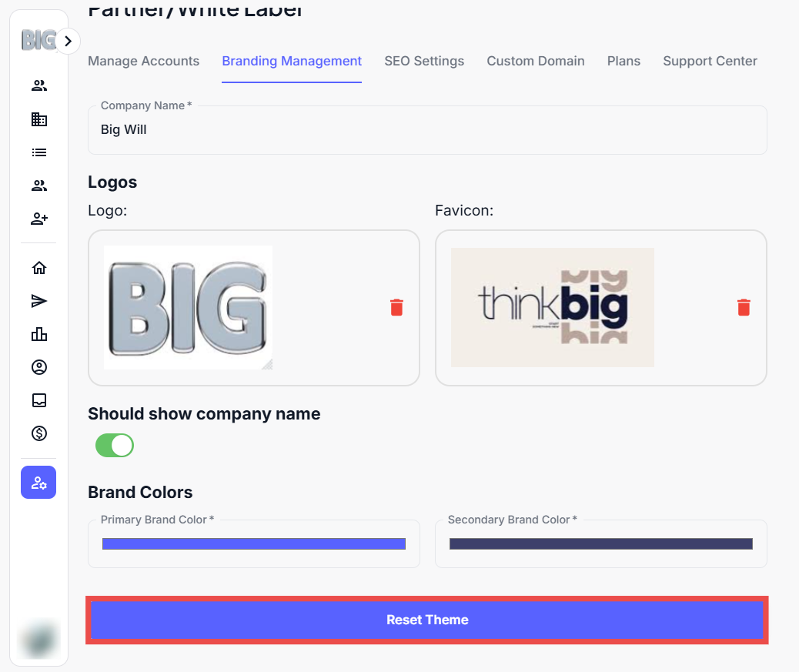Open the SEO Settings tab
The width and height of the screenshot is (799, 672).
424,61
